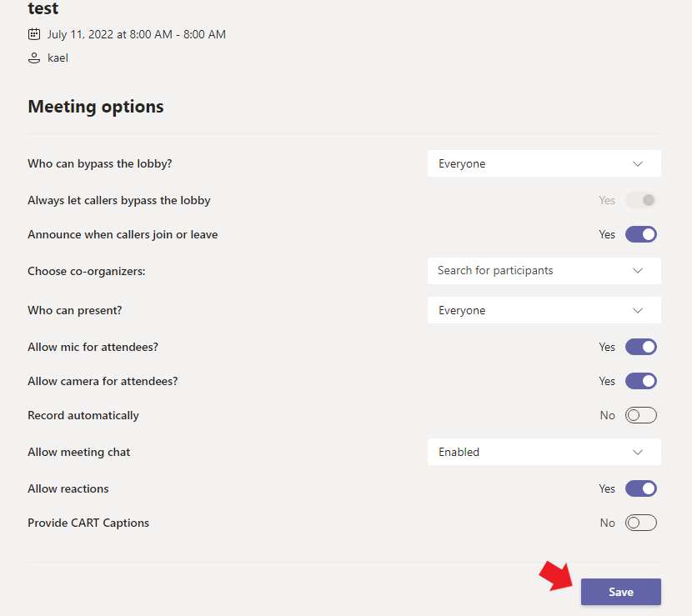Image resolution: width=692 pixels, height=616 pixels.
Task: Click the Search for participants field
Action: point(517,270)
